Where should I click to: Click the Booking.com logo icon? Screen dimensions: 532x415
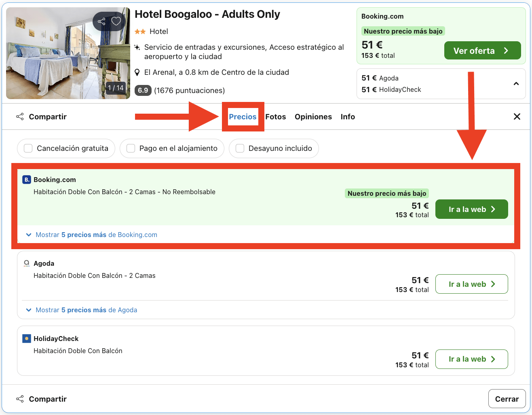coord(26,180)
